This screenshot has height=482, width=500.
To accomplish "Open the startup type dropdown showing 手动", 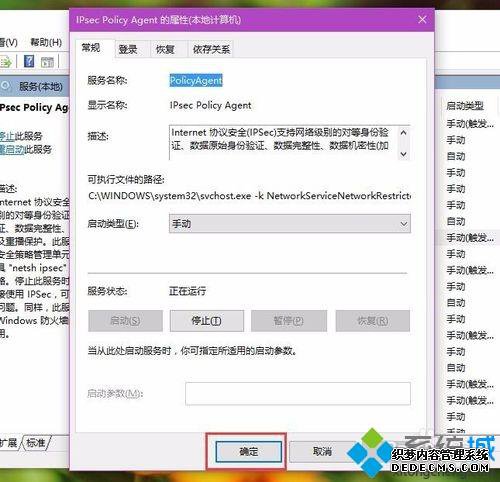I will coord(290,224).
